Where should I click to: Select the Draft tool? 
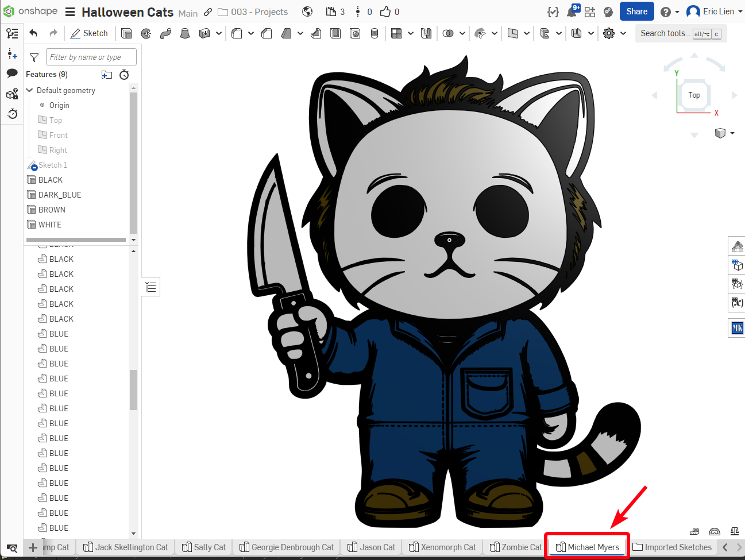coord(286,33)
